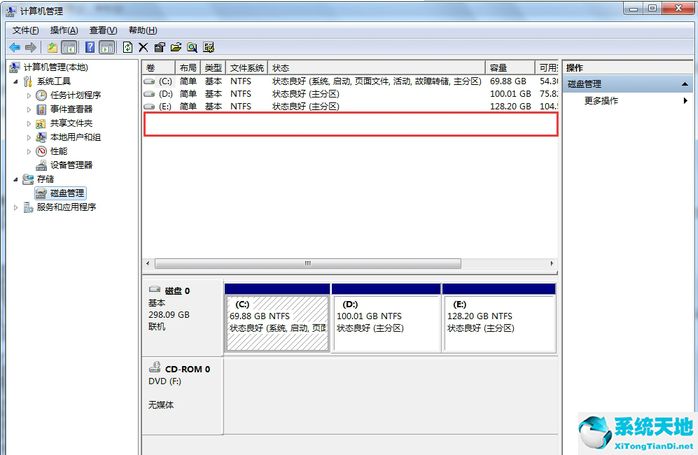Click the Refresh toolbar icon
Image resolution: width=698 pixels, height=455 pixels.
click(127, 47)
